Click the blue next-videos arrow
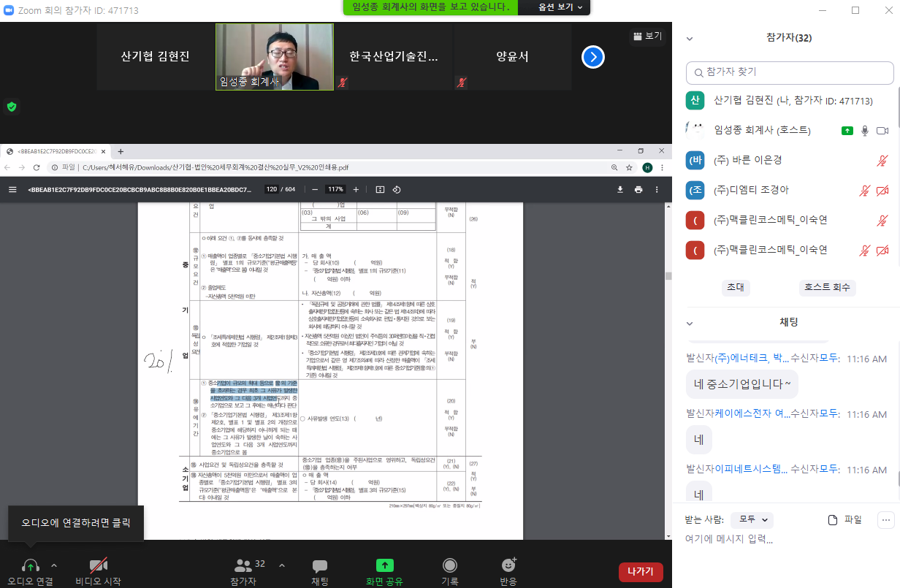The height and width of the screenshot is (588, 900). tap(593, 57)
